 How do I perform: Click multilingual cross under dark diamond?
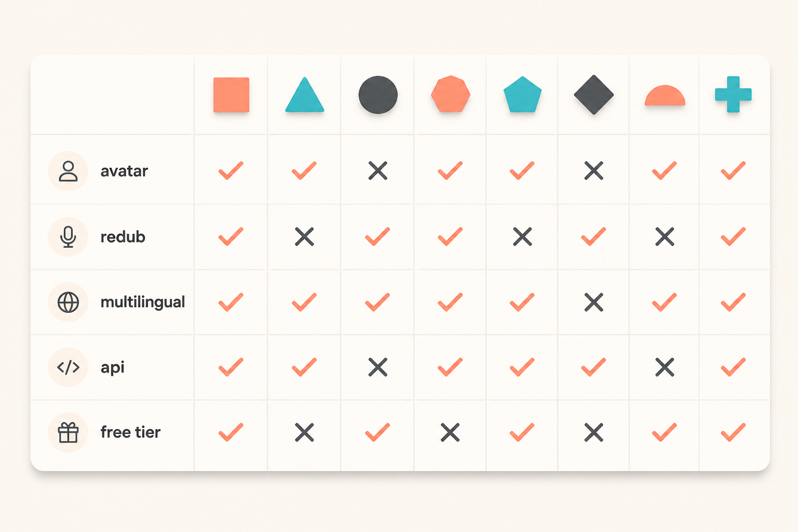(594, 302)
